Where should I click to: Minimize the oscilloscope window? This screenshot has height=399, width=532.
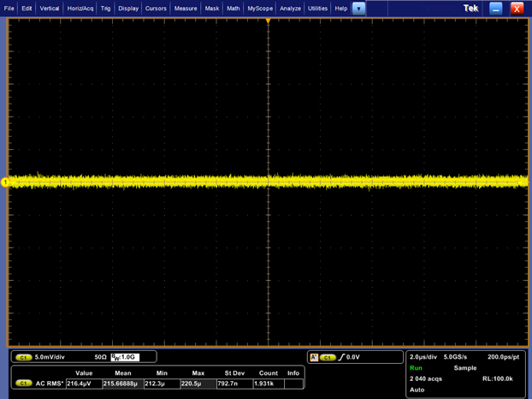click(x=495, y=9)
